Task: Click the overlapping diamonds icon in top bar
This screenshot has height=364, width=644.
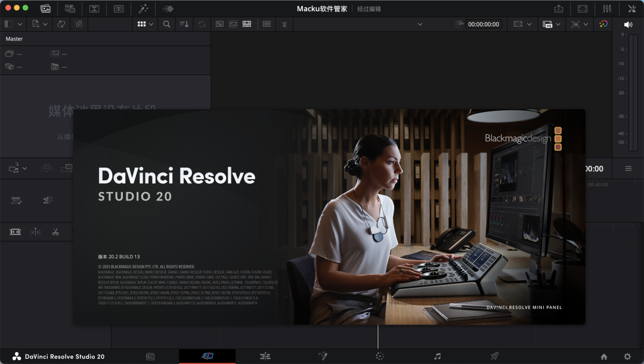Action: 168,8
